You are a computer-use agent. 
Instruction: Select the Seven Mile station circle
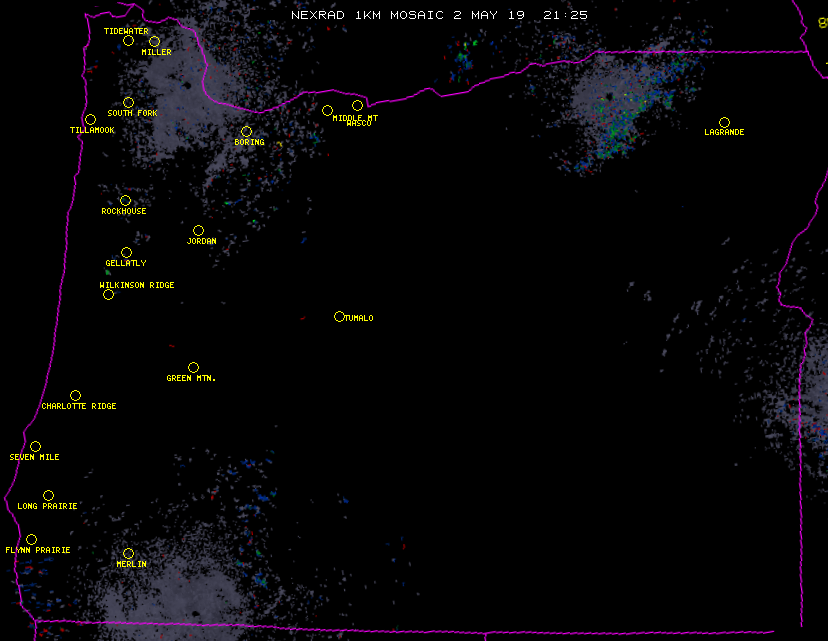point(35,447)
